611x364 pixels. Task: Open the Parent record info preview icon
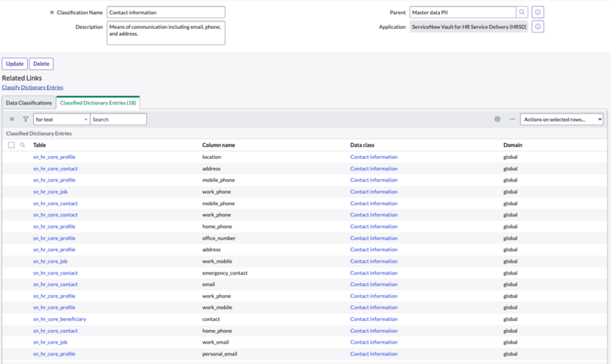click(538, 12)
